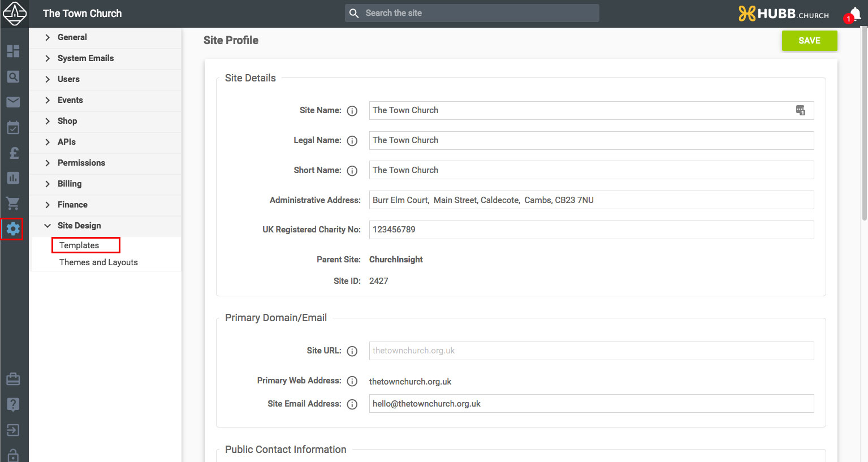Expand the Billing section
The width and height of the screenshot is (868, 462).
coord(105,184)
